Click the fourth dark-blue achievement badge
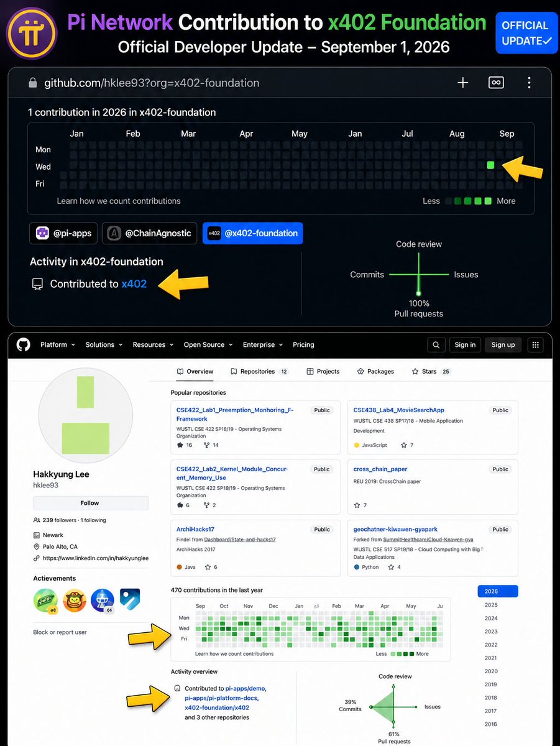This screenshot has width=560, height=746. coord(130,599)
